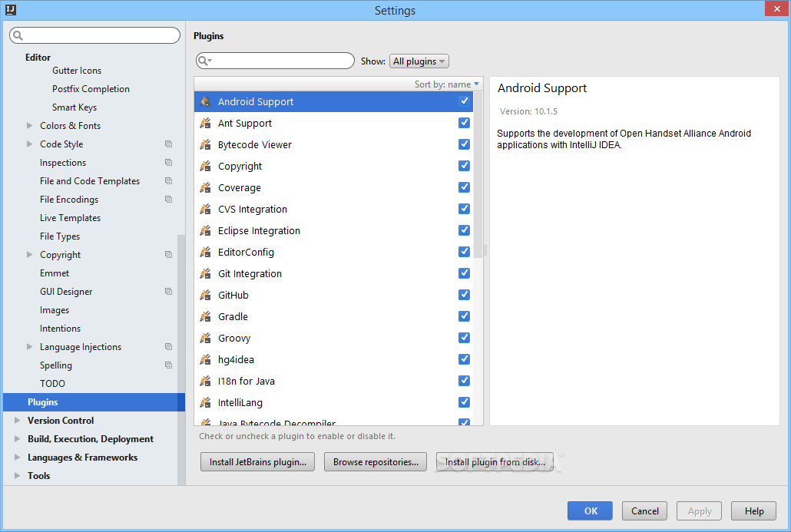
Task: Click the project-level icon next to Code Style
Action: click(168, 144)
